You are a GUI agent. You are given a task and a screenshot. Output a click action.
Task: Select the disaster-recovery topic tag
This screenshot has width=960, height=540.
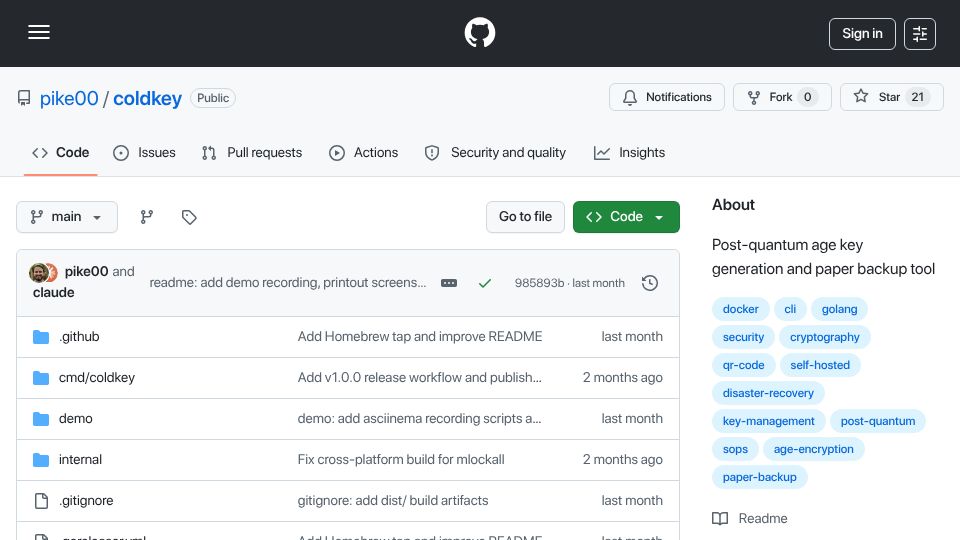pyautogui.click(x=768, y=393)
